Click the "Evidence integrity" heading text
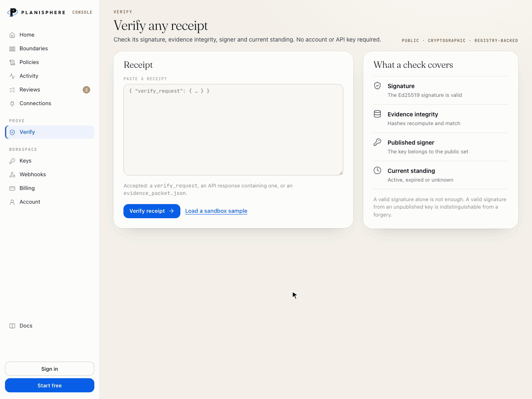The image size is (532, 399). pos(413,114)
